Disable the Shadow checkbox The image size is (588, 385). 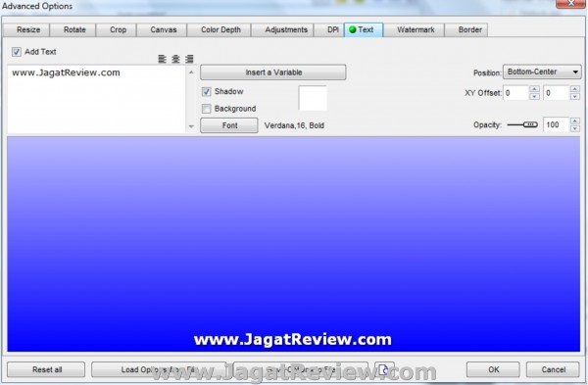click(206, 91)
